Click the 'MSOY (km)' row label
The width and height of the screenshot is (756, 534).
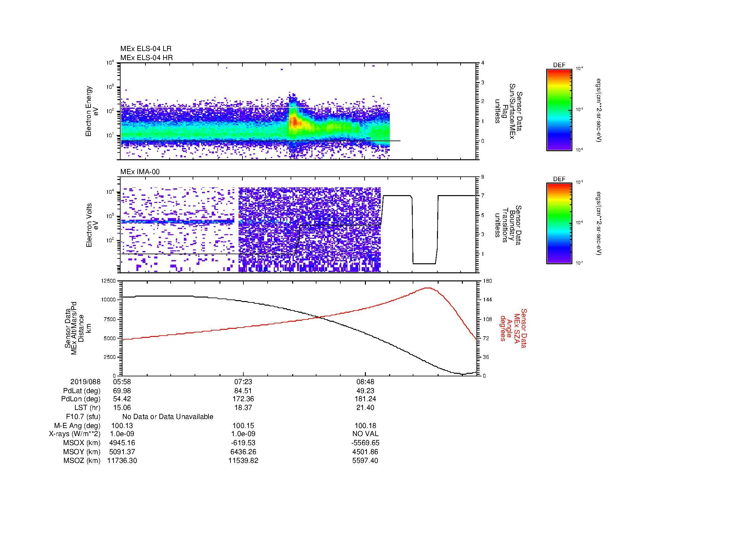click(82, 452)
